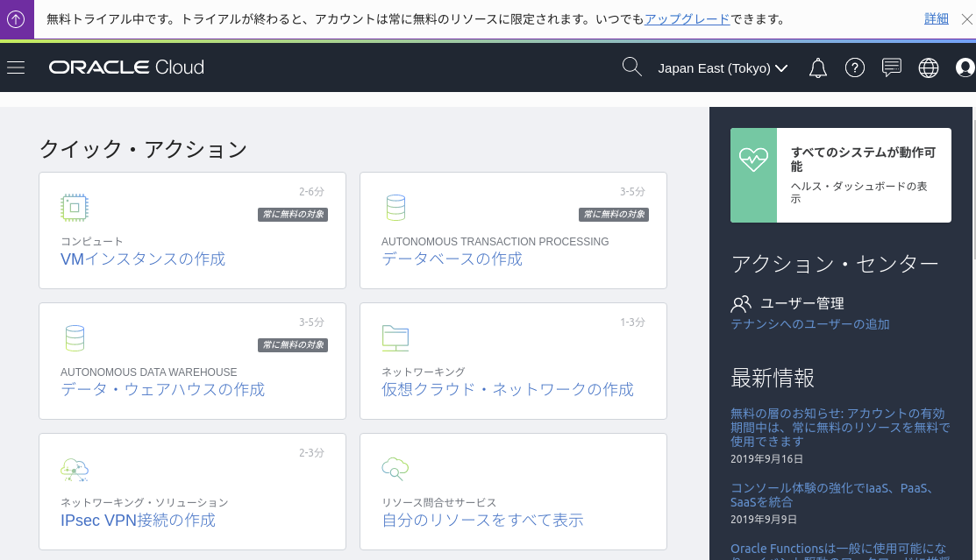Open the Japan East (Tokyo) region dropdown

coord(723,67)
